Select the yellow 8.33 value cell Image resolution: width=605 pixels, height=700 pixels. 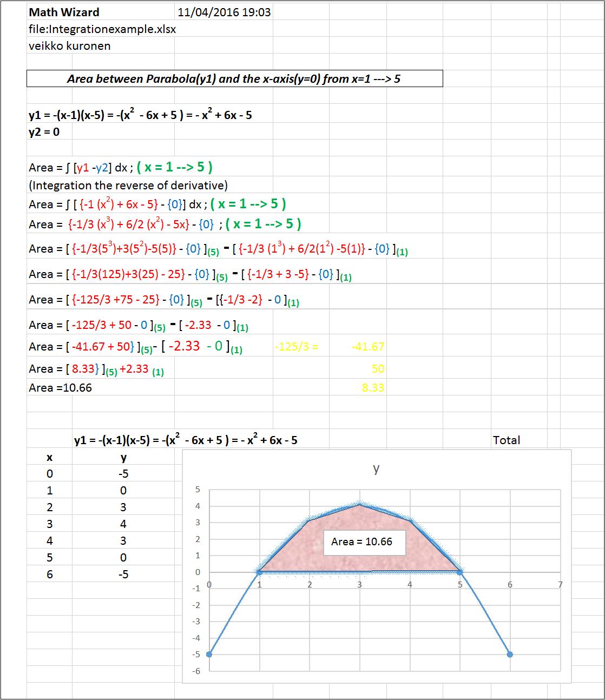[x=373, y=388]
